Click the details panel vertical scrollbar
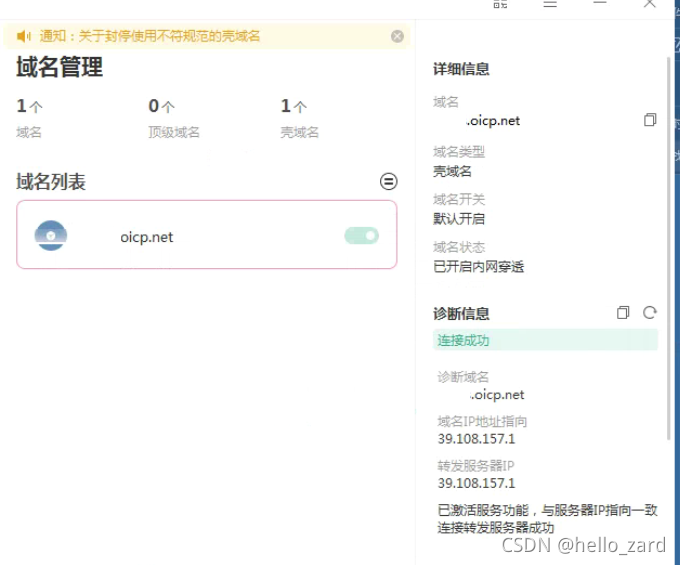Screen dimensions: 680x565 coord(669,249)
